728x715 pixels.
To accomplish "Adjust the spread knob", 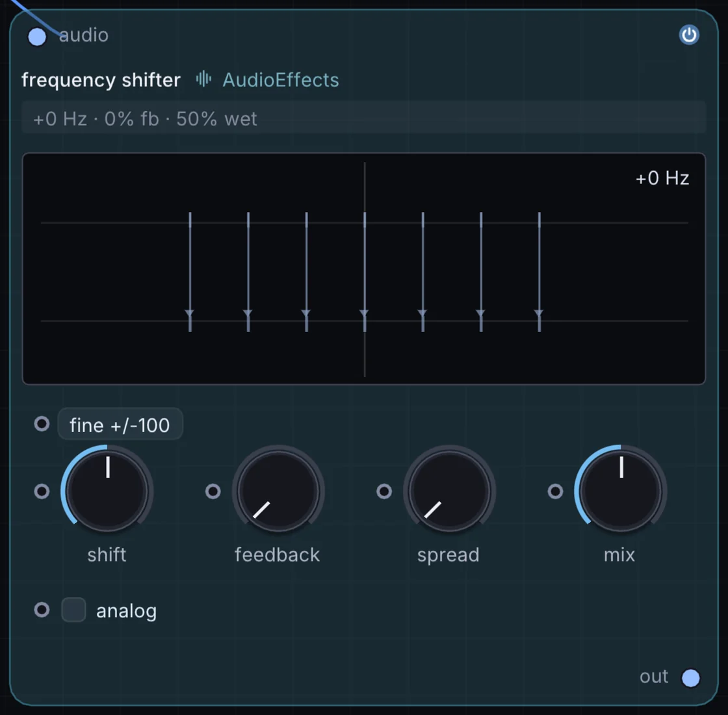I will (449, 491).
